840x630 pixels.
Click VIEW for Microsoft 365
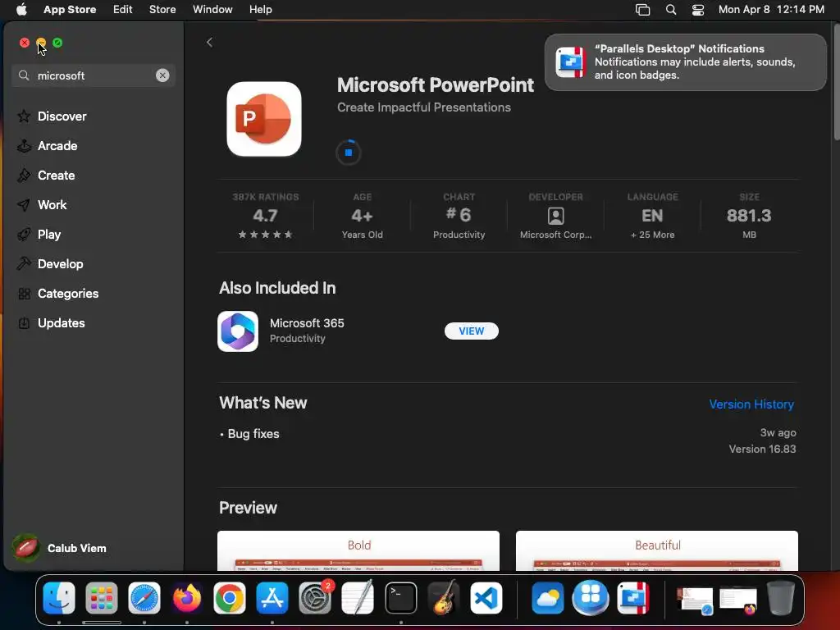point(472,331)
